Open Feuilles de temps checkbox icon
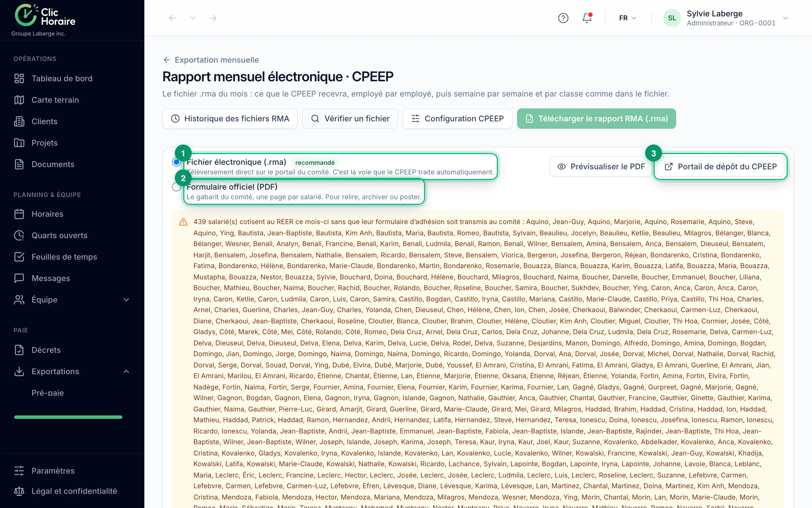The height and width of the screenshot is (508, 812). (x=19, y=257)
